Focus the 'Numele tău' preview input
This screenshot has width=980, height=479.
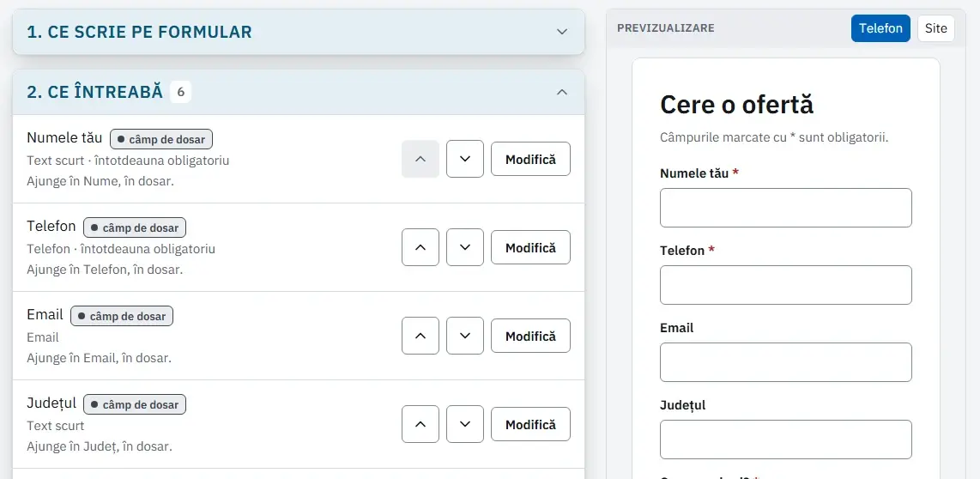[x=785, y=208]
